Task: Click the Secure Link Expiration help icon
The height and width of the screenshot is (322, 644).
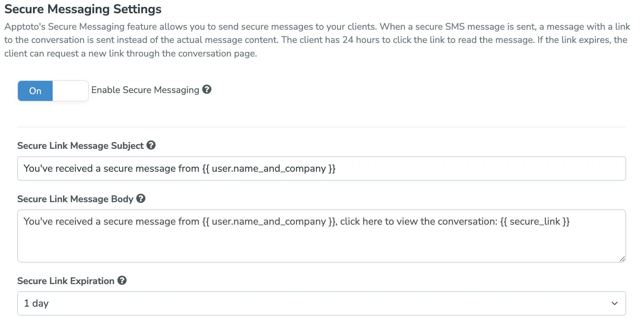Action: (x=122, y=280)
